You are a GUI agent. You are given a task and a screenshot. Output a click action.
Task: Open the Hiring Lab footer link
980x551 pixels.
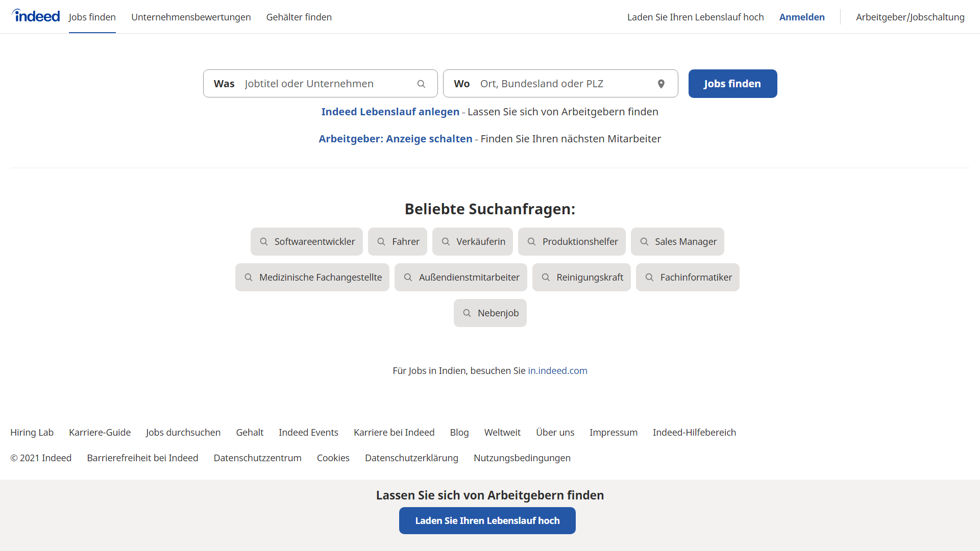coord(32,433)
